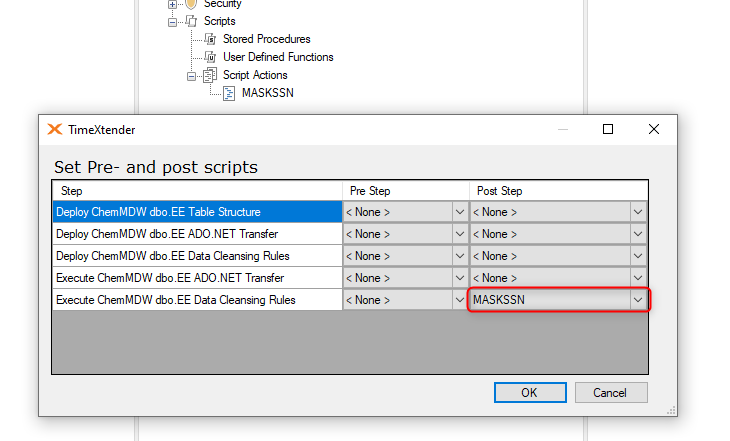Select row Deploy ChemMDW dbo.EE ADO.NET Transfer
Image resolution: width=730 pixels, height=441 pixels.
click(x=197, y=234)
